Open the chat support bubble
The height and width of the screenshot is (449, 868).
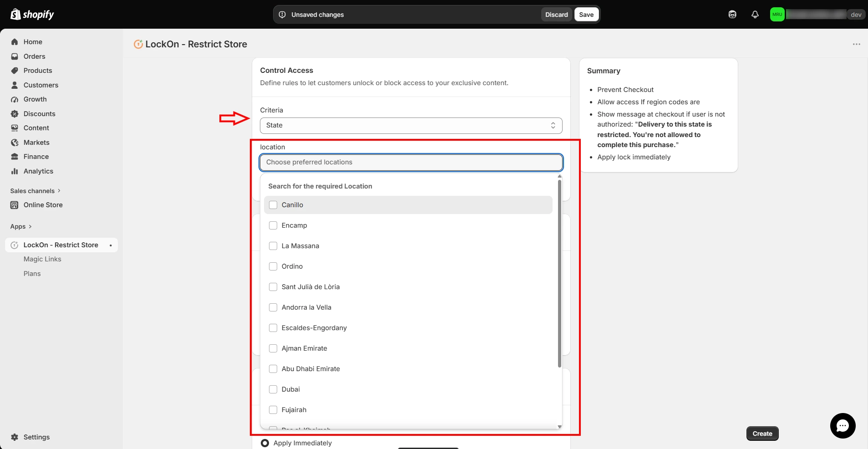(843, 426)
